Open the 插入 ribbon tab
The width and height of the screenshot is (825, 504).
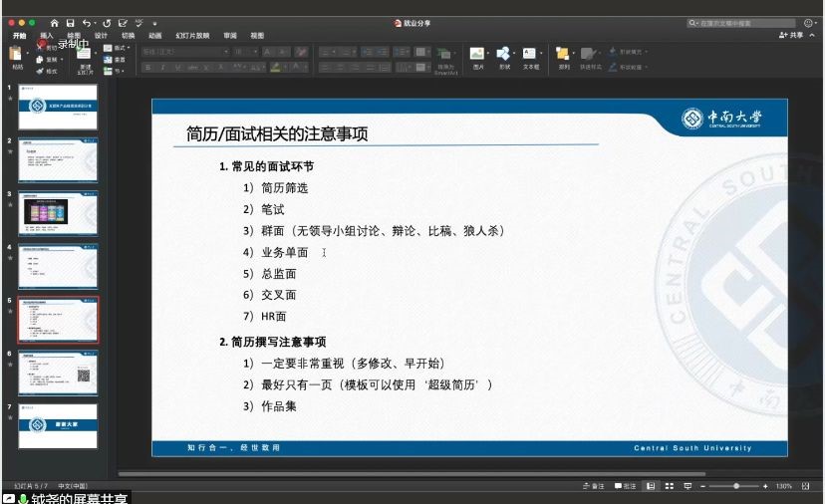coord(47,35)
